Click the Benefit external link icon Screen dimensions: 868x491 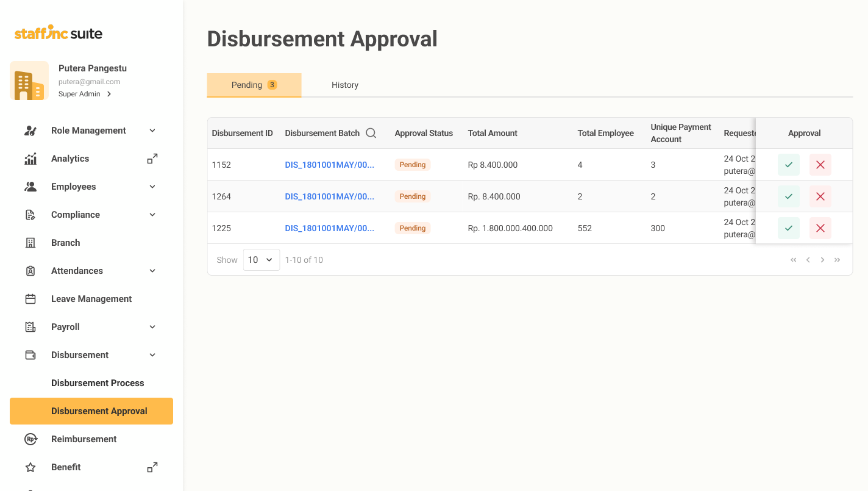(x=152, y=467)
